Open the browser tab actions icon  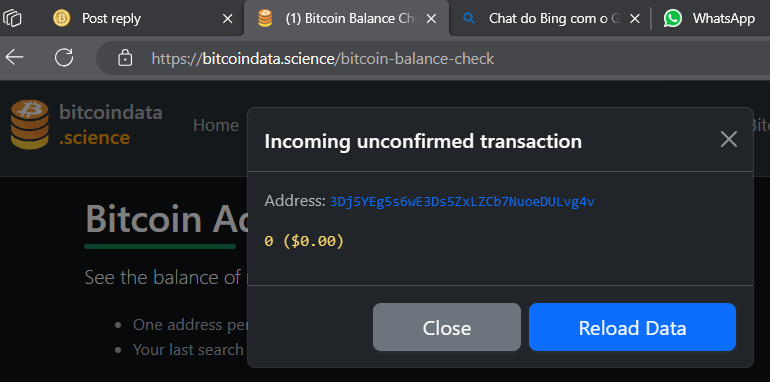[12, 19]
